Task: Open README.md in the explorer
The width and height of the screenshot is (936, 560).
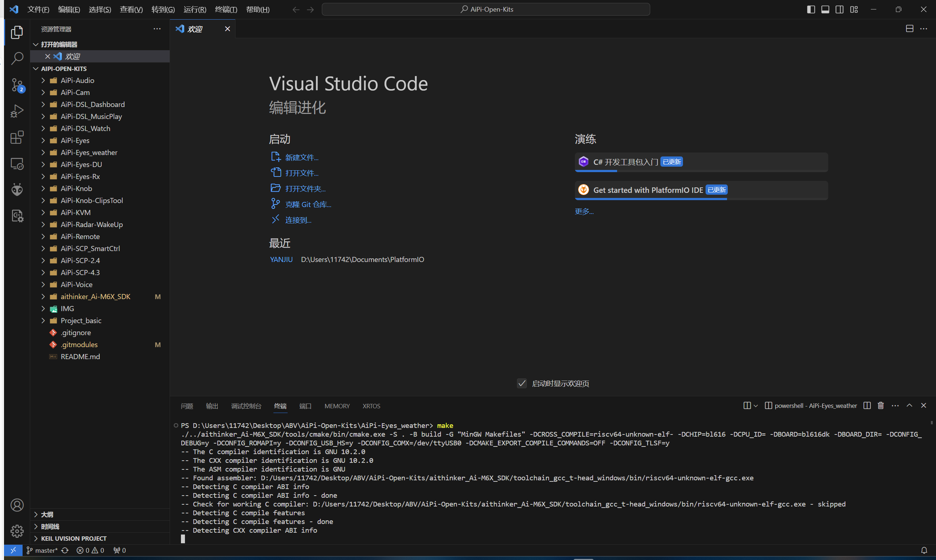Action: coord(100,357)
